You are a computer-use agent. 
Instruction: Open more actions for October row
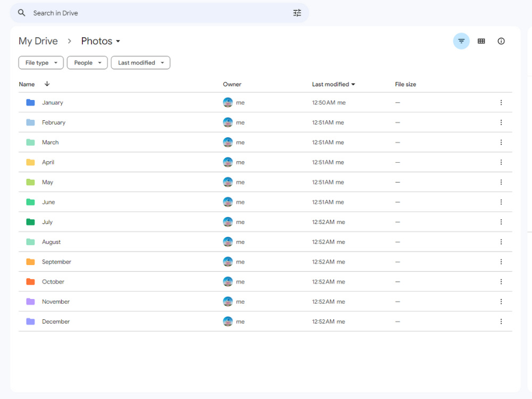tap(501, 281)
